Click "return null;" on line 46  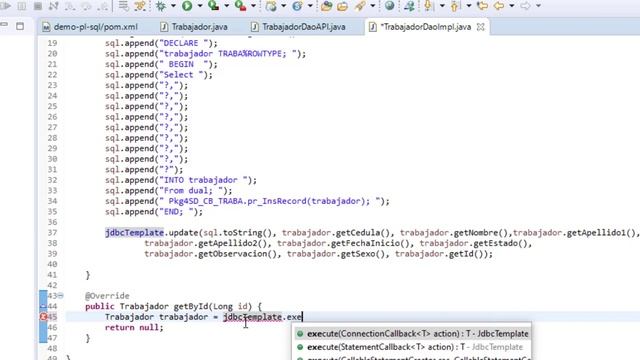click(x=134, y=327)
